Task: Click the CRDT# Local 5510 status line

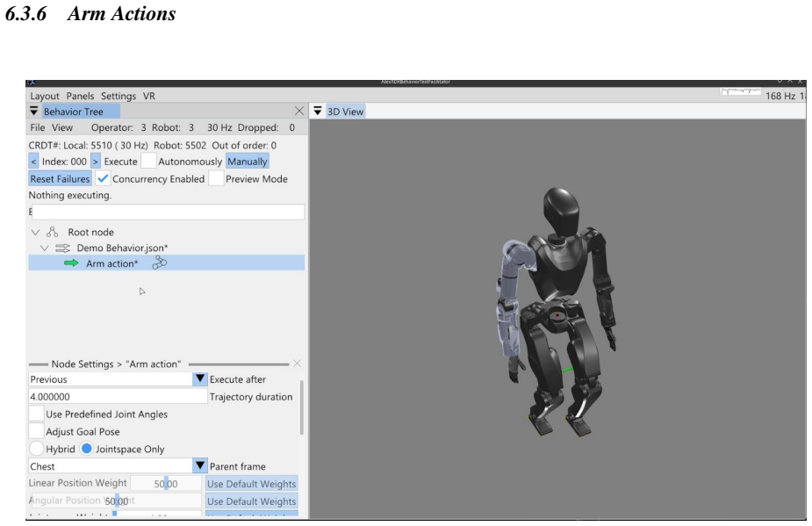Action: [x=152, y=146]
